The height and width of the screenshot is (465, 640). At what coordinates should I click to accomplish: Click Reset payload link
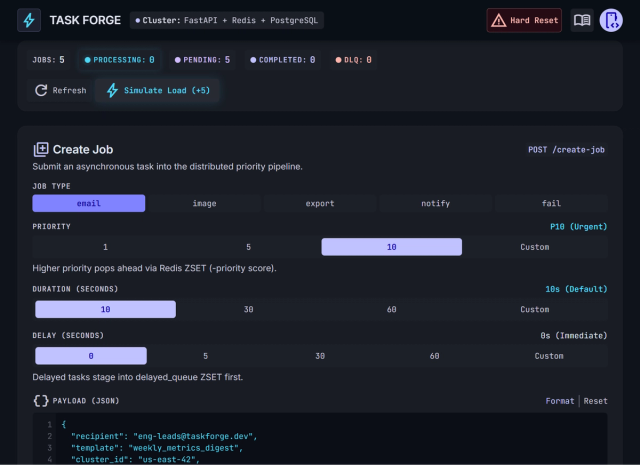596,401
